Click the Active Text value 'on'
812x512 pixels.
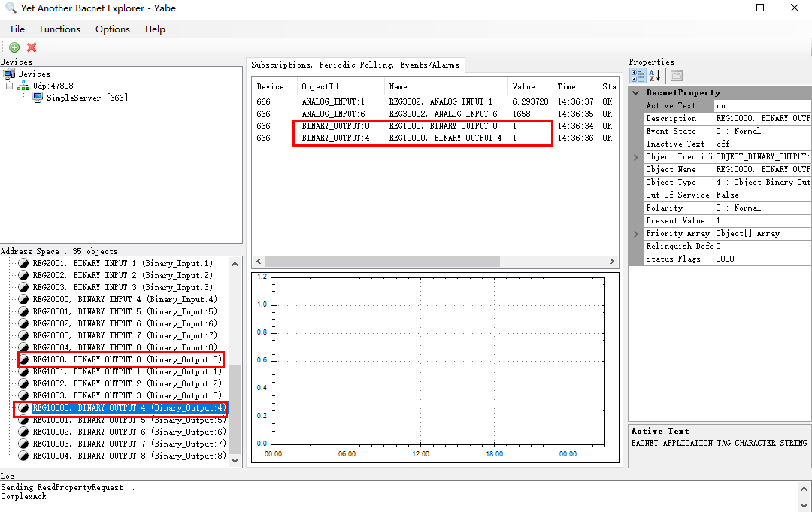[762, 105]
